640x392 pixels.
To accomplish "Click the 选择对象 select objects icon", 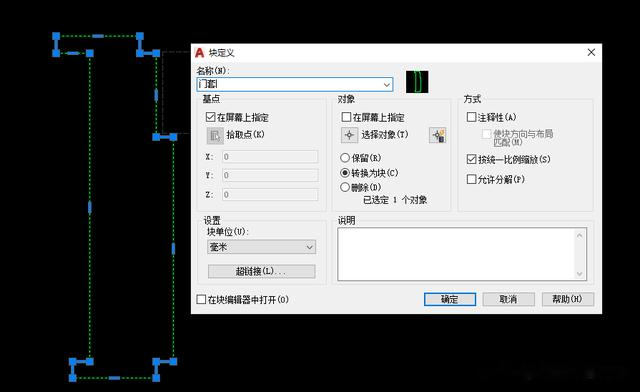I will click(349, 135).
